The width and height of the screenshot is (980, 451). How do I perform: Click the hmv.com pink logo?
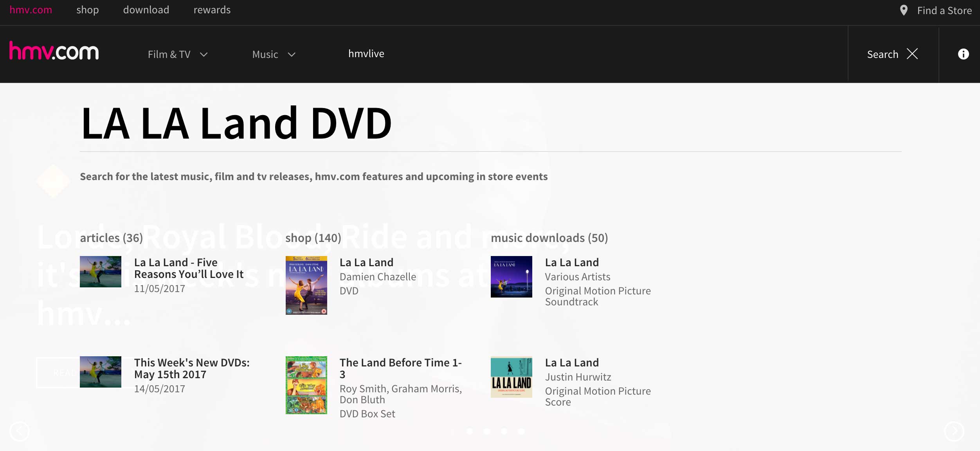[54, 51]
